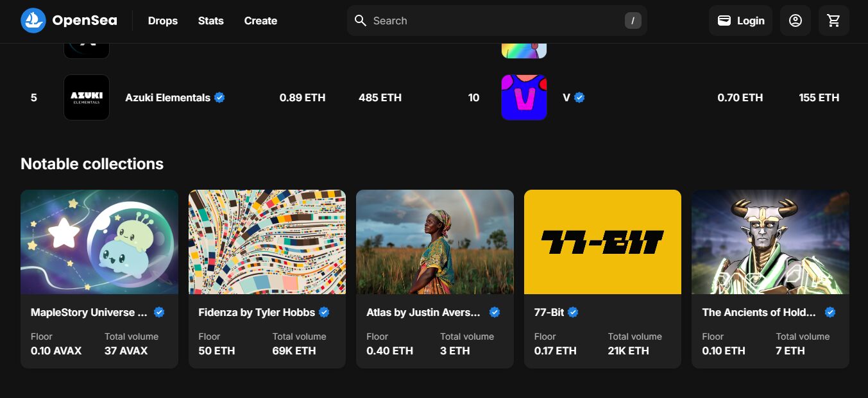Open the Drops menu
The height and width of the screenshot is (398, 868).
163,21
